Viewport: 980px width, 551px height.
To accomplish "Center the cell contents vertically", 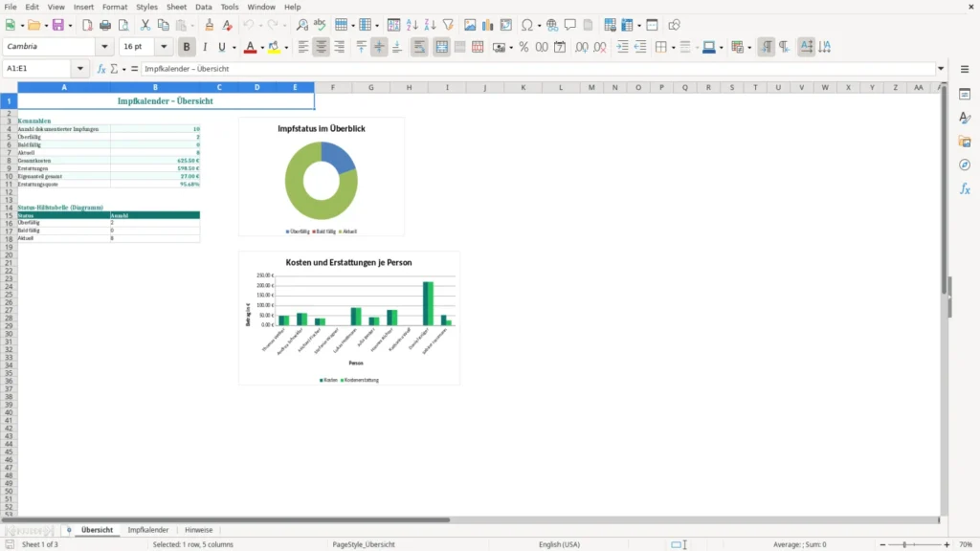I will click(x=379, y=47).
